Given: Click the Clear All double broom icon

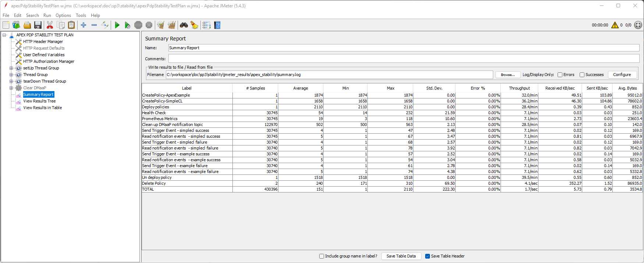Looking at the screenshot, I should click(171, 25).
